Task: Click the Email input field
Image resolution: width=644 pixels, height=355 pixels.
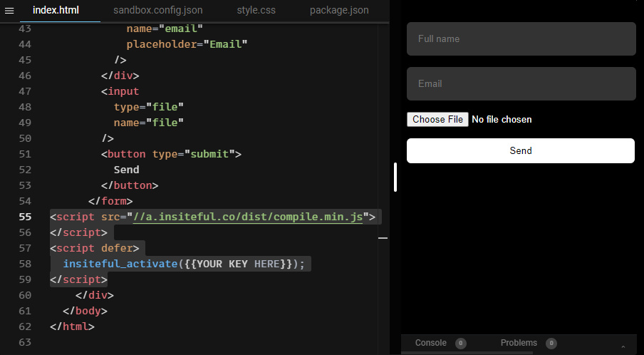Action: click(x=521, y=83)
